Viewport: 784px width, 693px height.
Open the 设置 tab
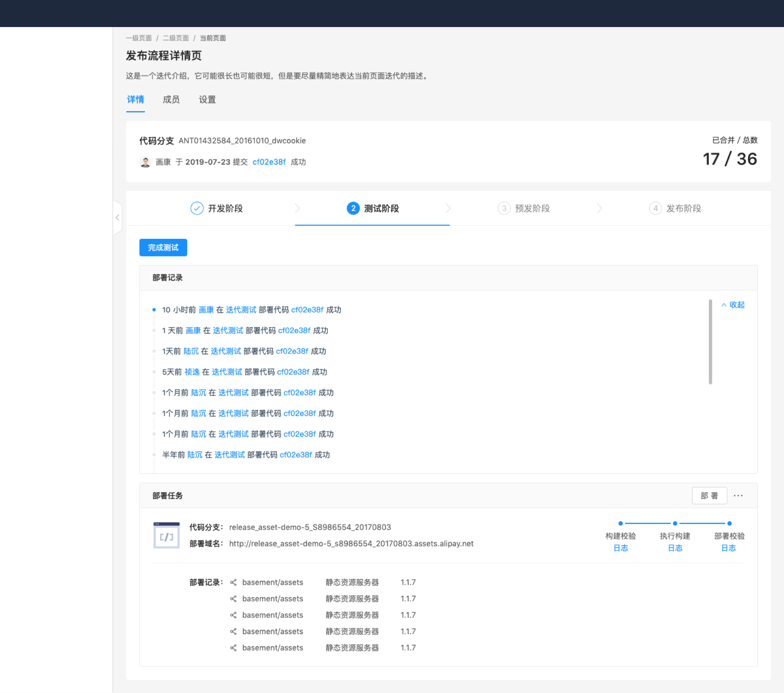tap(207, 100)
